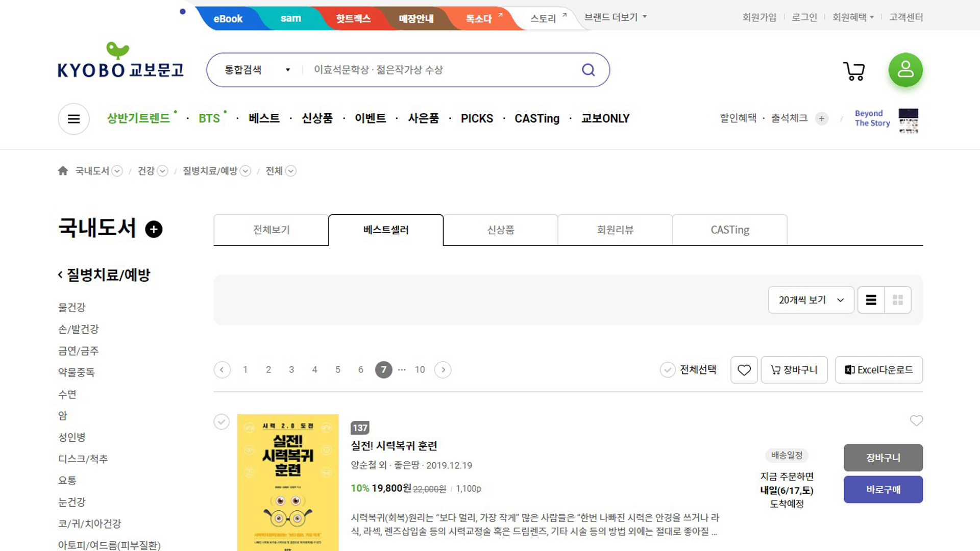This screenshot has width=980, height=551.
Task: Click the heart wishlist button beside 장바구니
Action: click(x=744, y=370)
